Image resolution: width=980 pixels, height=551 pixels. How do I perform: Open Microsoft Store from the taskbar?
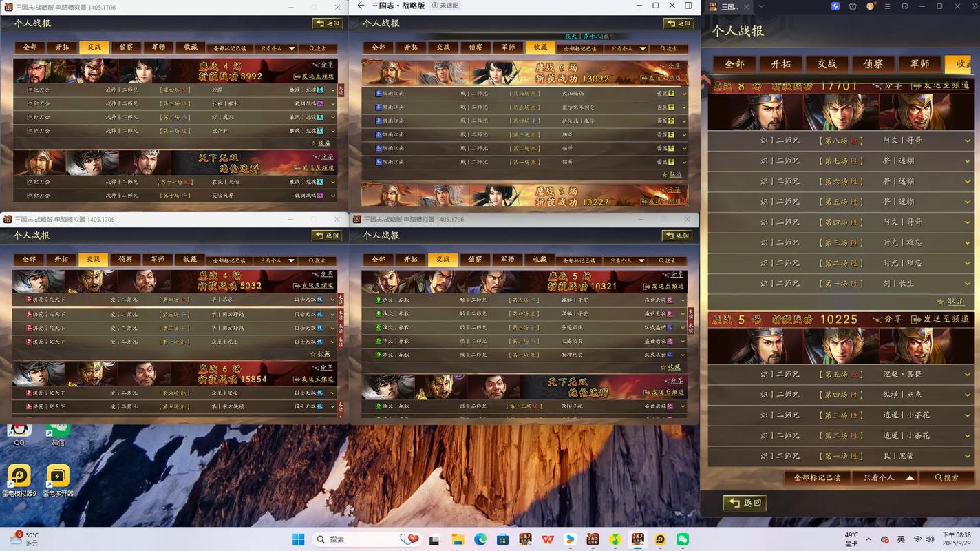(502, 539)
